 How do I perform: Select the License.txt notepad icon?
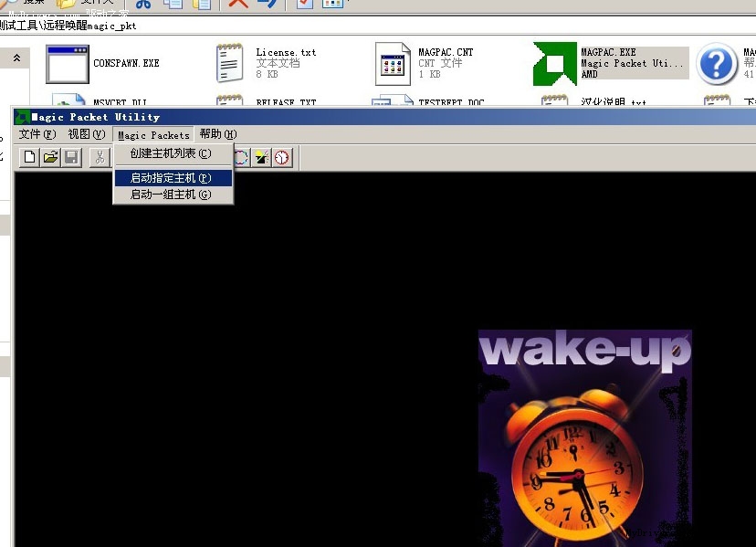pos(229,63)
